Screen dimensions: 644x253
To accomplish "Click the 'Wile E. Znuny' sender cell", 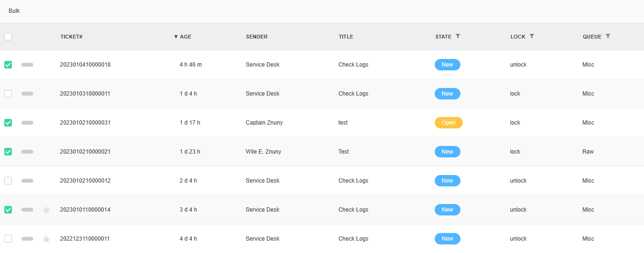I will [263, 152].
